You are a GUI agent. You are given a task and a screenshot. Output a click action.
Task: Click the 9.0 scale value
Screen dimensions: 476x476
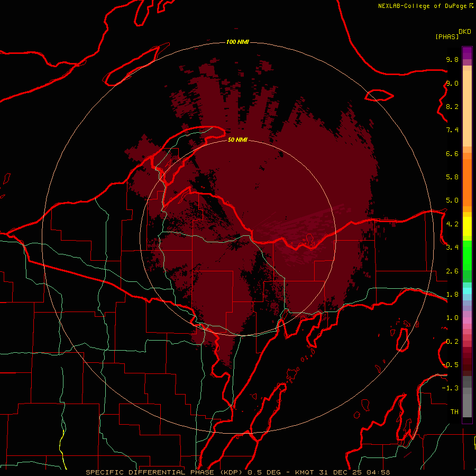coord(452,83)
